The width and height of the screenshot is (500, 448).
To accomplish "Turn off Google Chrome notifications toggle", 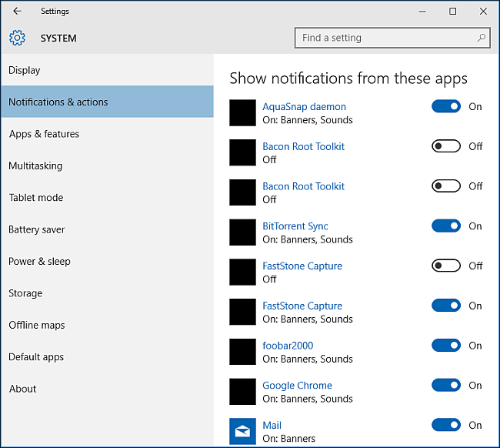I will (x=446, y=385).
